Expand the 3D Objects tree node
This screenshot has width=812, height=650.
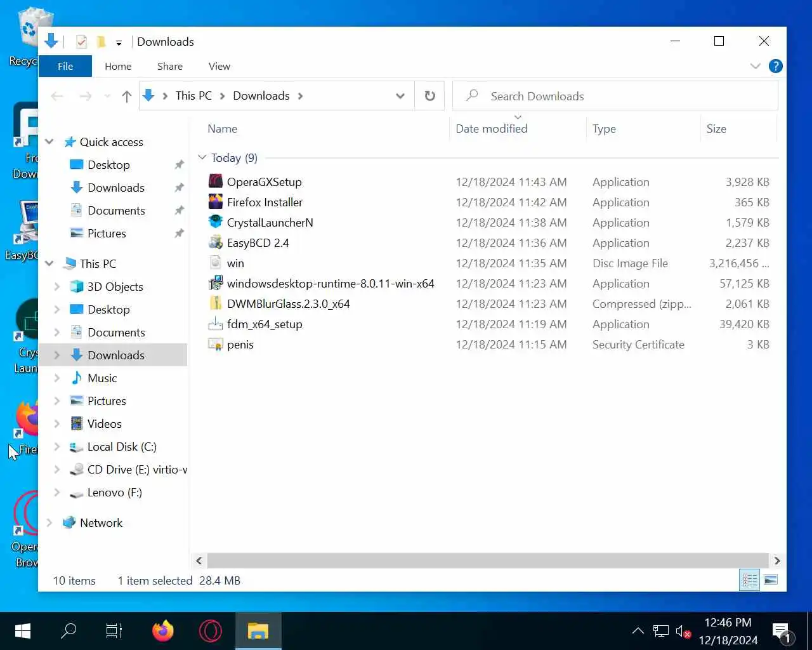(57, 287)
